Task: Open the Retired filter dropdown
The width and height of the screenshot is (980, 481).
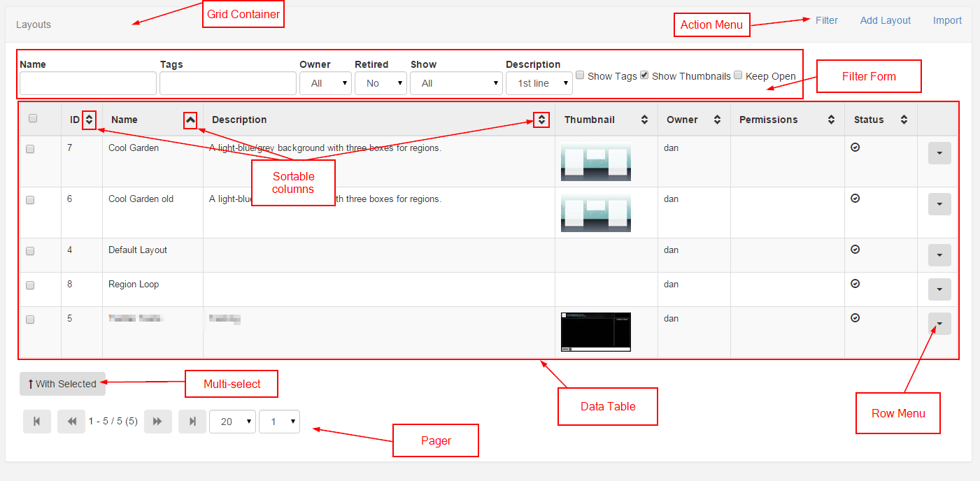Action: click(x=381, y=83)
